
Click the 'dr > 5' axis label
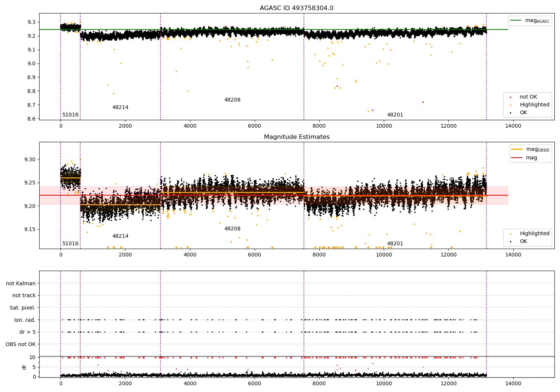pos(28,332)
